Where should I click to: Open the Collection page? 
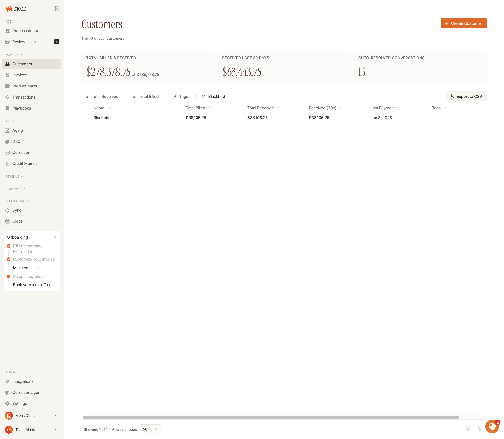(x=21, y=152)
